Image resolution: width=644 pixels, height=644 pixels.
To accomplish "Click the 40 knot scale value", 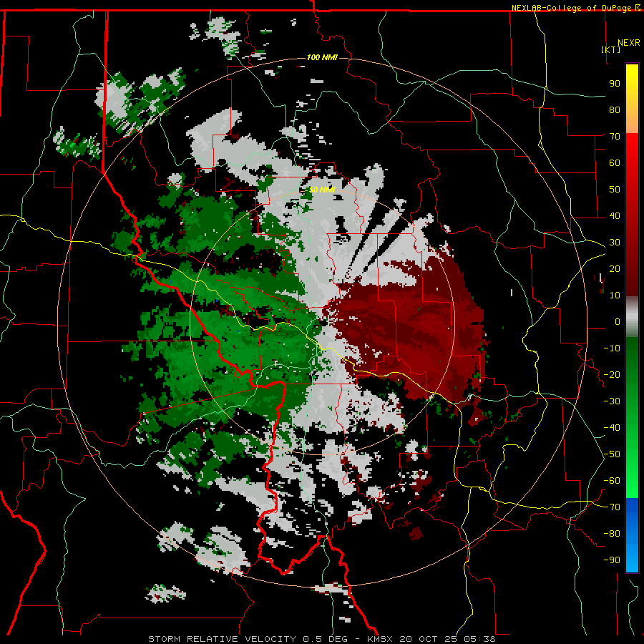I will pyautogui.click(x=615, y=215).
